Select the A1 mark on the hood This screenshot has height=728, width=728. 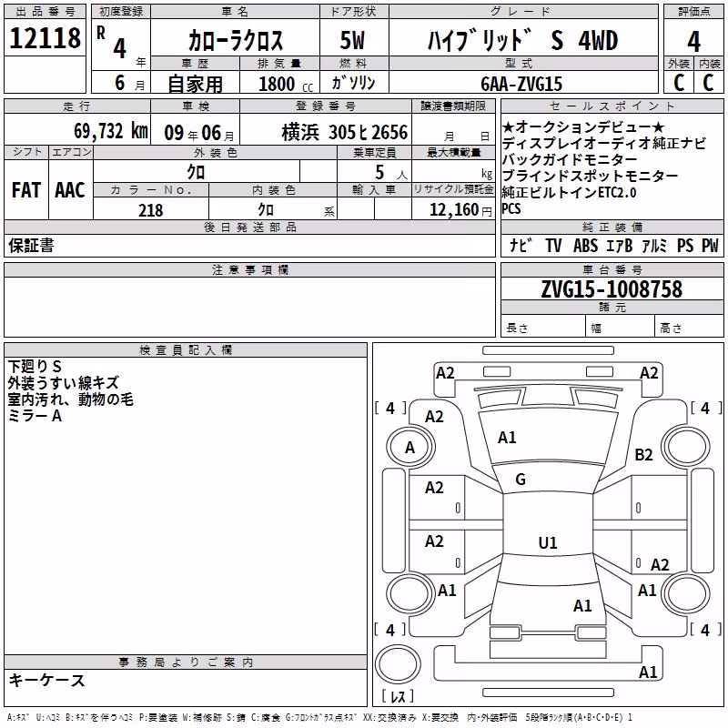pos(507,438)
